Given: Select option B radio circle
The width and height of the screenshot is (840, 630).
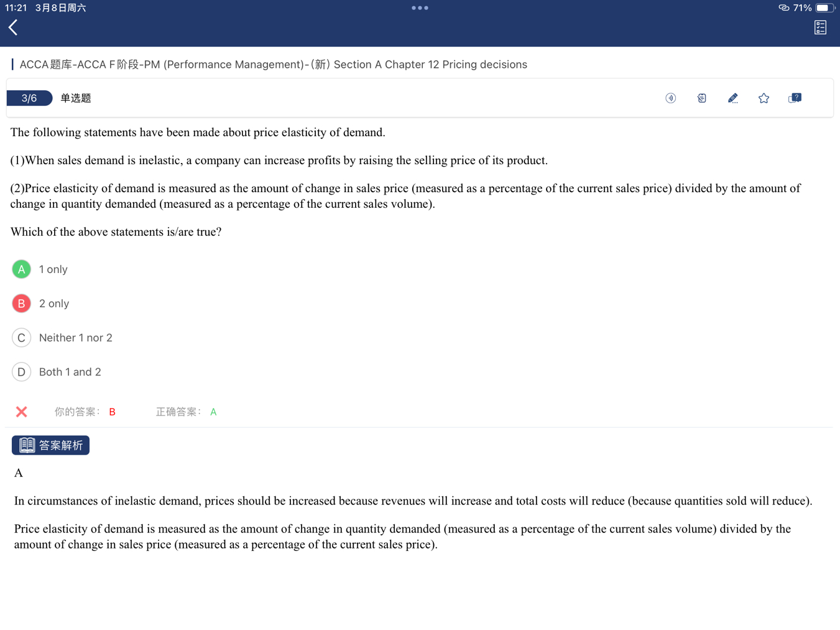Looking at the screenshot, I should (22, 303).
